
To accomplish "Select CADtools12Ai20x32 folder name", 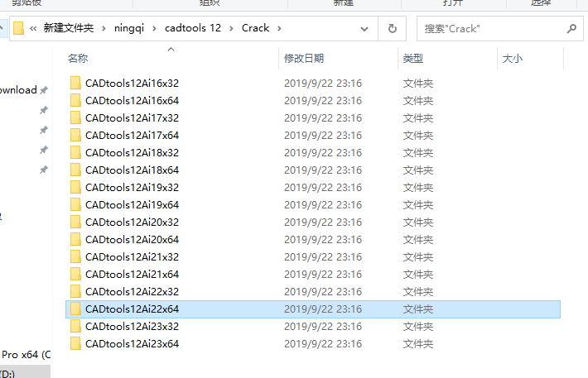I will 132,222.
